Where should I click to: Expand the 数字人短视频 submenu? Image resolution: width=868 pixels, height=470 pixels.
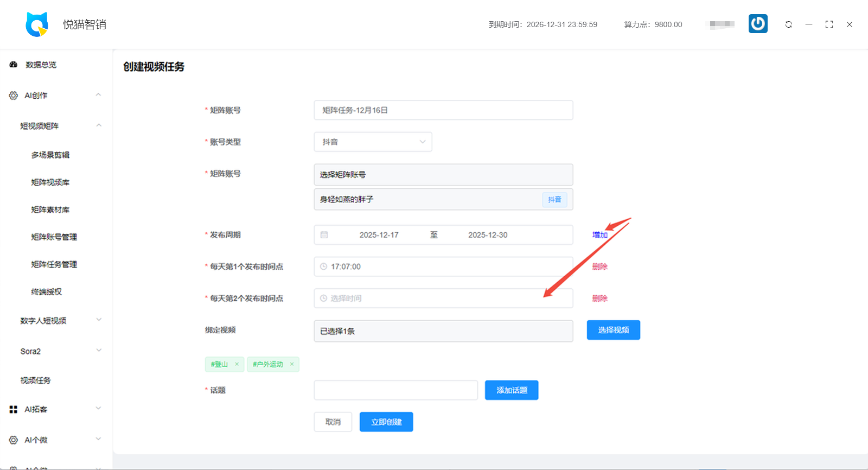click(98, 320)
